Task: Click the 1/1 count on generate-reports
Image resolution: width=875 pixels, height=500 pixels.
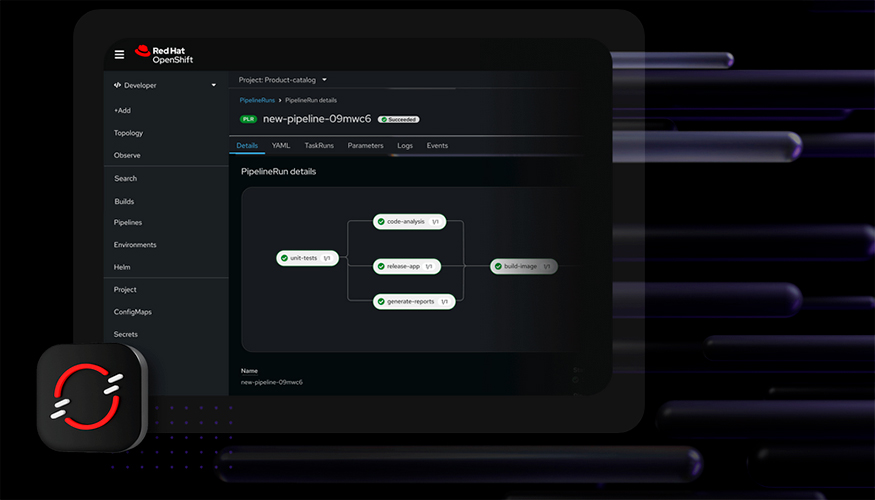Action: coord(444,301)
